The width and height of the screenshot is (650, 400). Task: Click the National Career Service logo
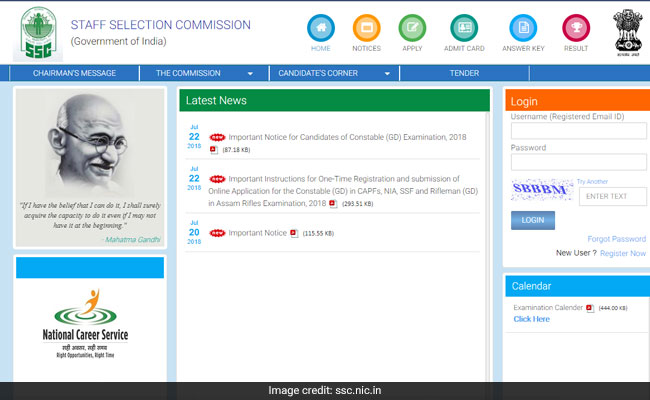tap(85, 324)
